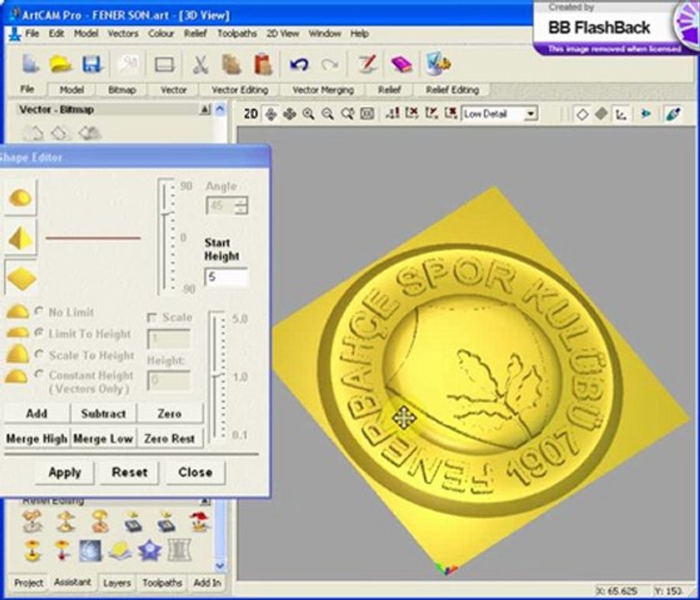700x600 pixels.
Task: Click the New model icon in toolbar
Action: click(30, 64)
